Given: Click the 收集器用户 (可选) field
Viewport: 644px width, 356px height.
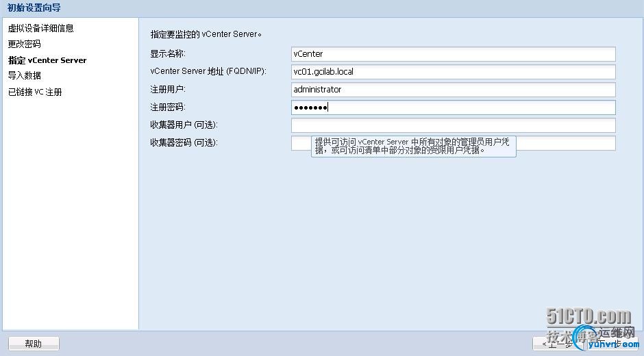Looking at the screenshot, I should tap(454, 125).
